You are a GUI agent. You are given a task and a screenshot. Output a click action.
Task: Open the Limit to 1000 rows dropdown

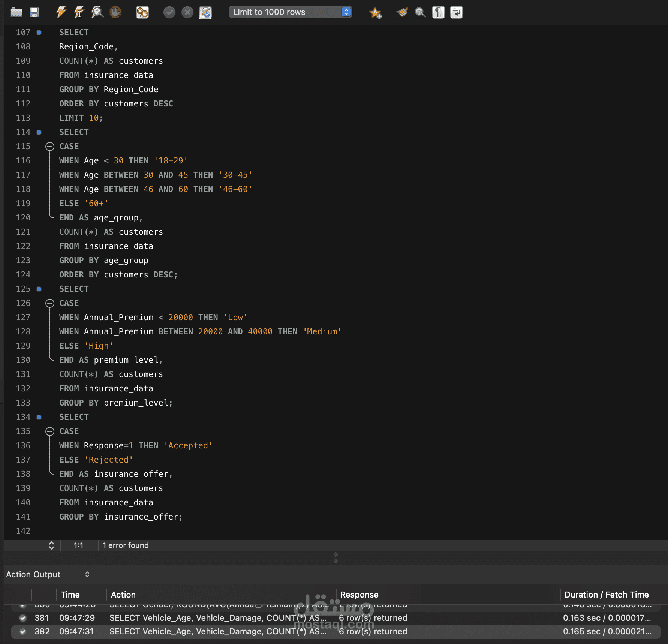point(291,12)
